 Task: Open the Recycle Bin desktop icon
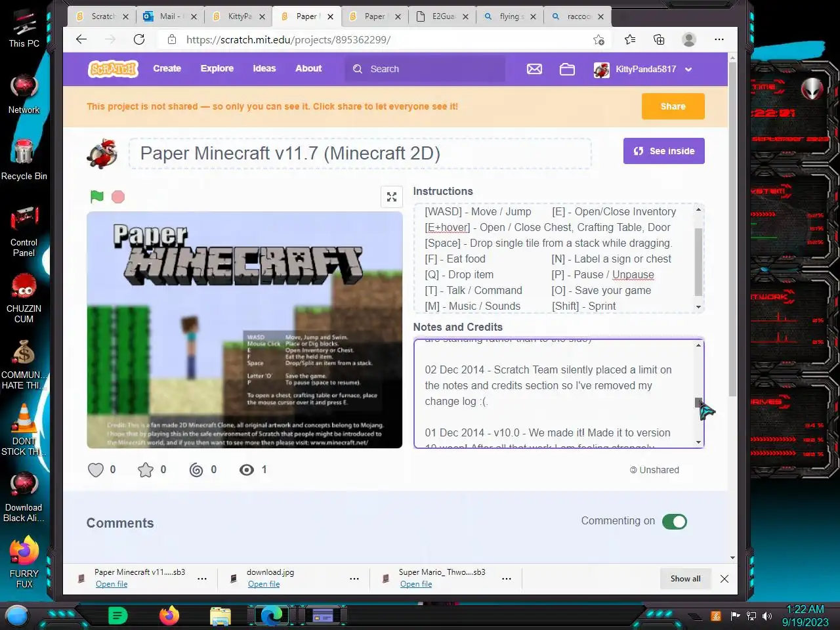click(24, 159)
